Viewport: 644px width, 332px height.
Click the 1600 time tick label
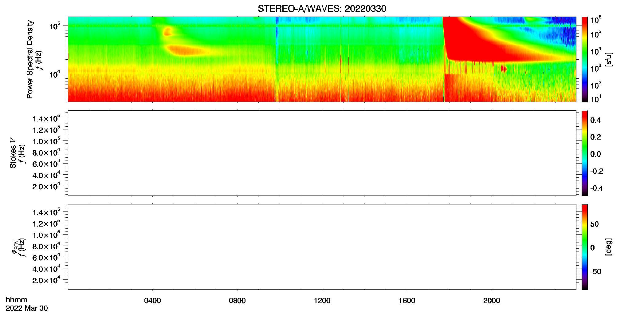(407, 301)
